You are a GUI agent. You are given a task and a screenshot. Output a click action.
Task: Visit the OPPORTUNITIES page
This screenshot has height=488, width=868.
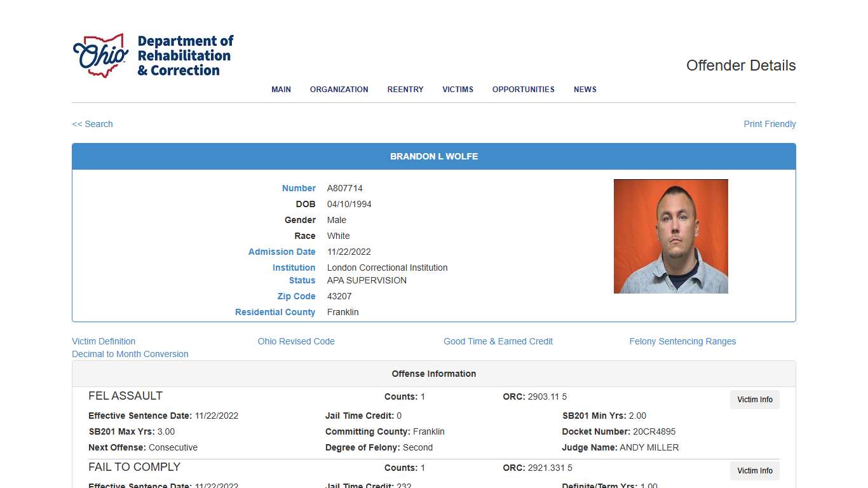(x=523, y=90)
